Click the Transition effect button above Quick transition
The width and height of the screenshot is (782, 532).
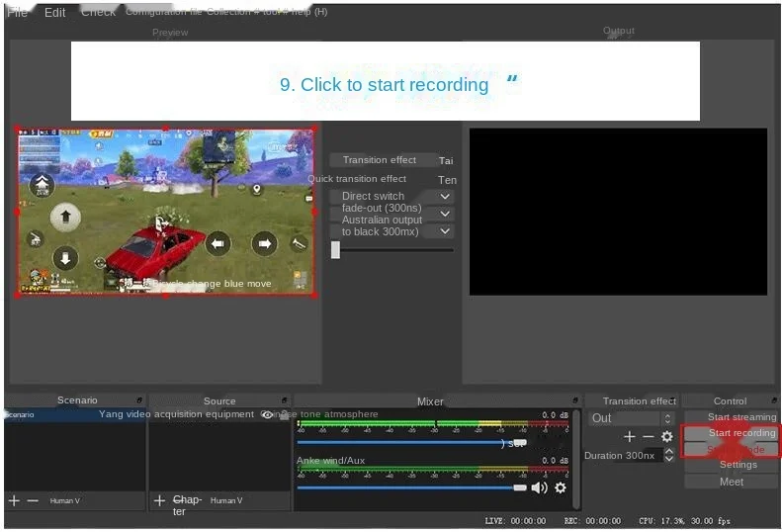click(x=380, y=160)
